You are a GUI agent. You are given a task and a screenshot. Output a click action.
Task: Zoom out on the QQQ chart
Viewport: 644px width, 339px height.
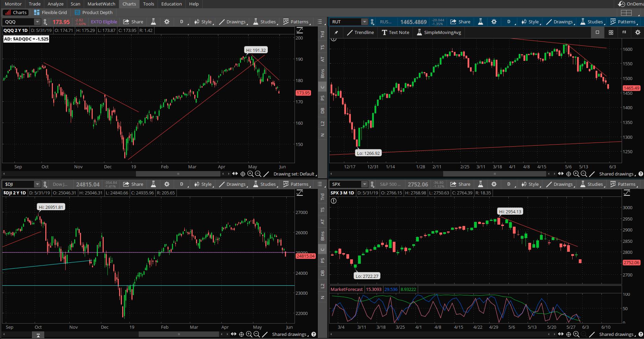pyautogui.click(x=258, y=174)
